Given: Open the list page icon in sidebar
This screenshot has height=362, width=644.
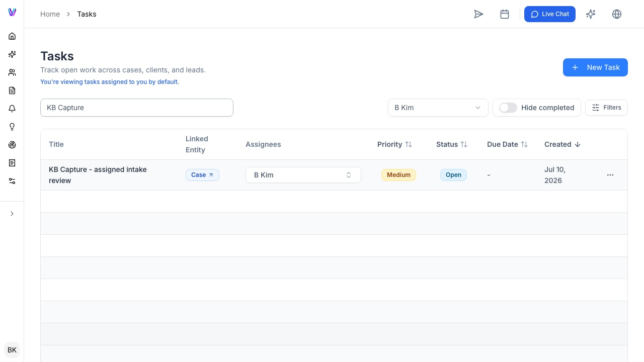Looking at the screenshot, I should tap(12, 163).
